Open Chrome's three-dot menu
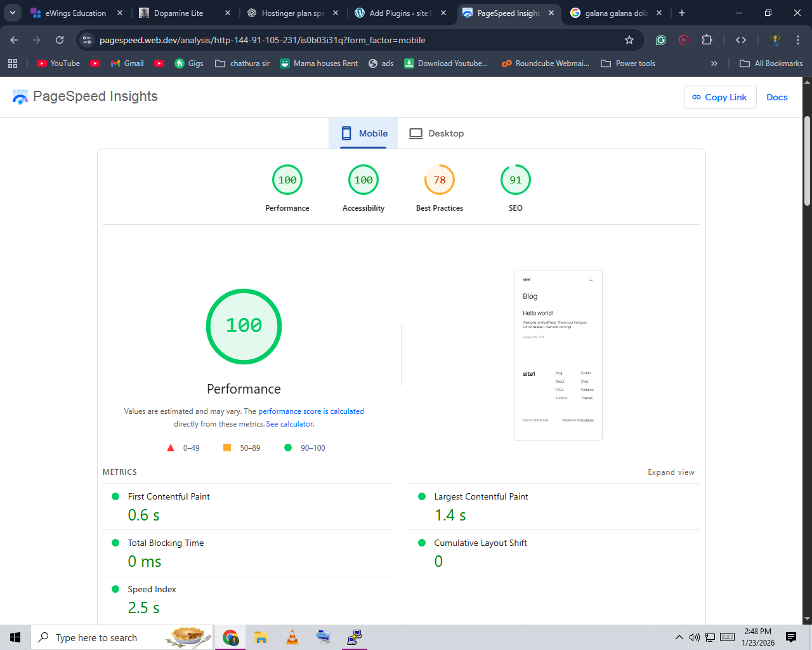812x650 pixels. point(798,40)
